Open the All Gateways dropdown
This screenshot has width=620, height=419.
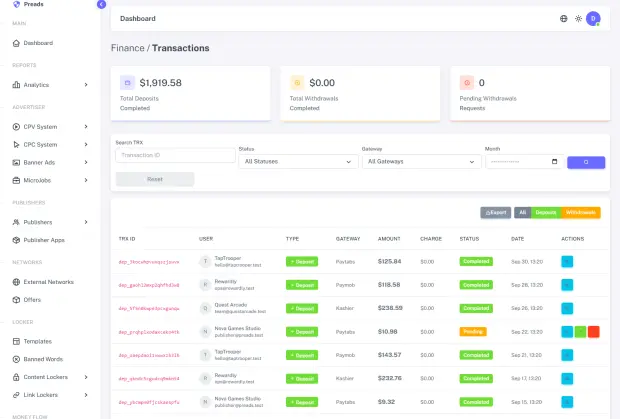(x=422, y=162)
